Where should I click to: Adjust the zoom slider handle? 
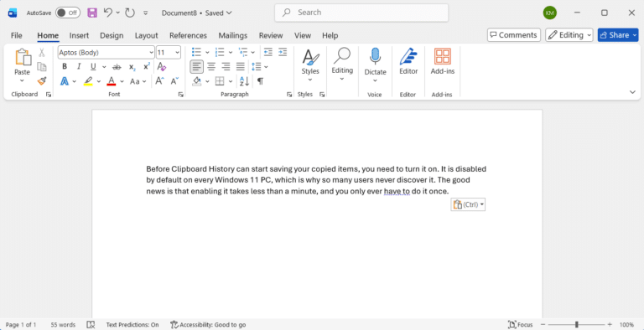click(x=577, y=325)
